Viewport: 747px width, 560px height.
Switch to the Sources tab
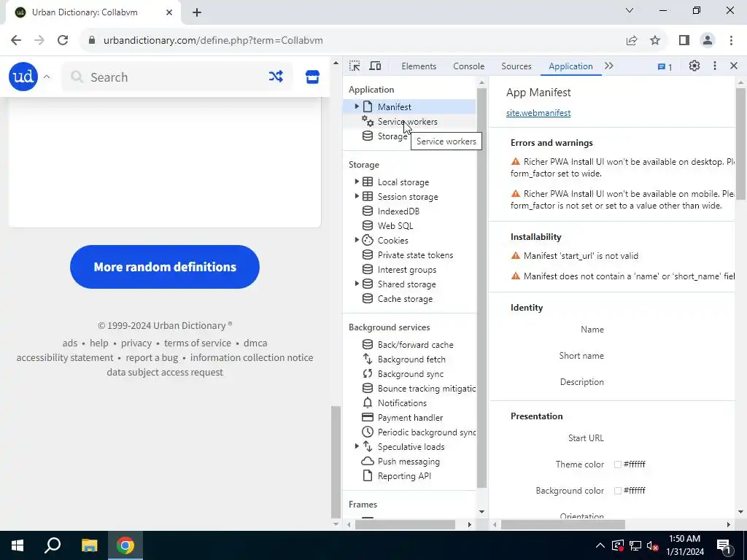click(x=516, y=66)
